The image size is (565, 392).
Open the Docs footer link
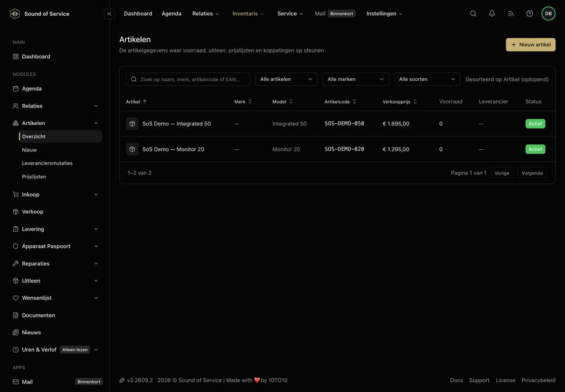[x=456, y=380]
